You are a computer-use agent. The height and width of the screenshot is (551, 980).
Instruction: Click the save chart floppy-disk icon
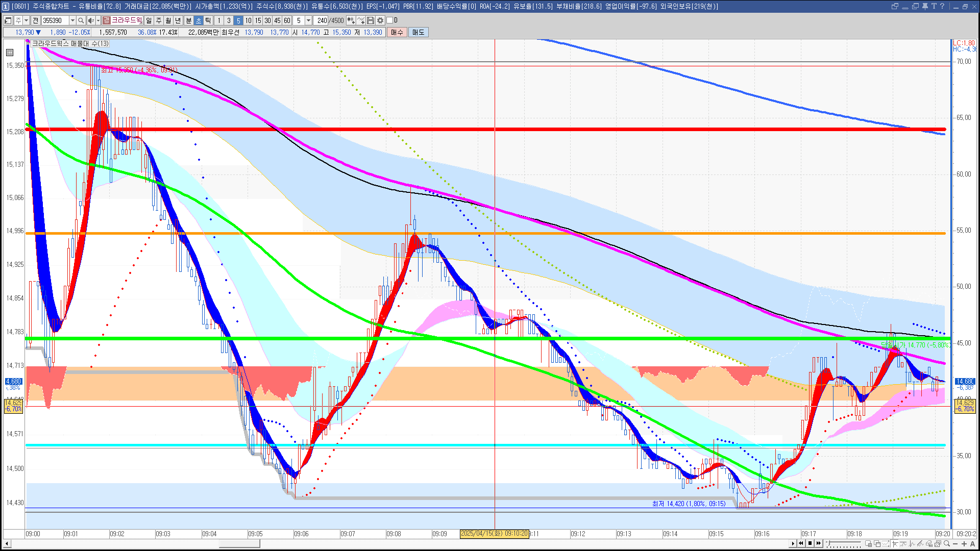pos(371,20)
